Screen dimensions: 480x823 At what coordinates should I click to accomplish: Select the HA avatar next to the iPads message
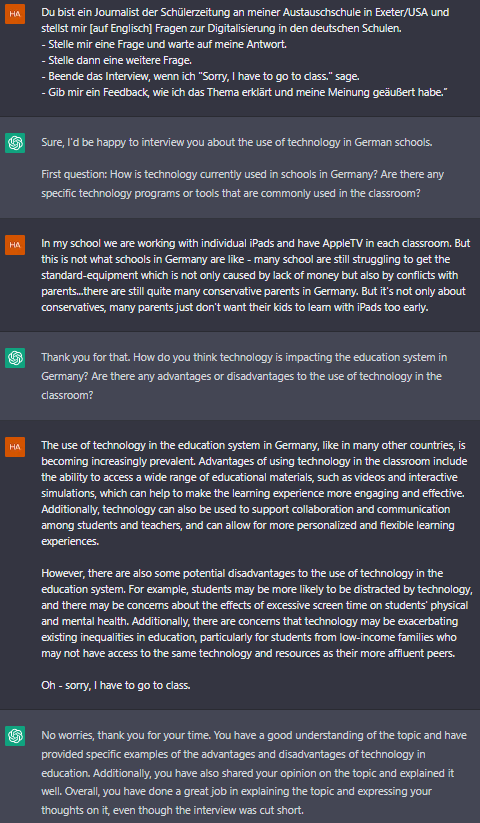pos(15,245)
